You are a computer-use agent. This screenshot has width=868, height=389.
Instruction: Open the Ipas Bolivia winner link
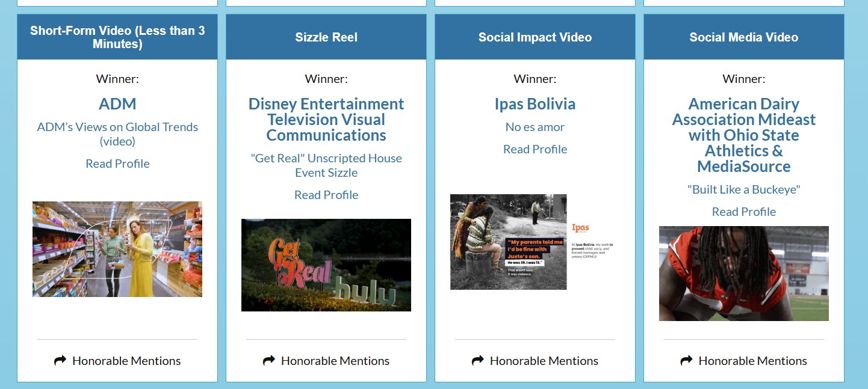coord(535,104)
